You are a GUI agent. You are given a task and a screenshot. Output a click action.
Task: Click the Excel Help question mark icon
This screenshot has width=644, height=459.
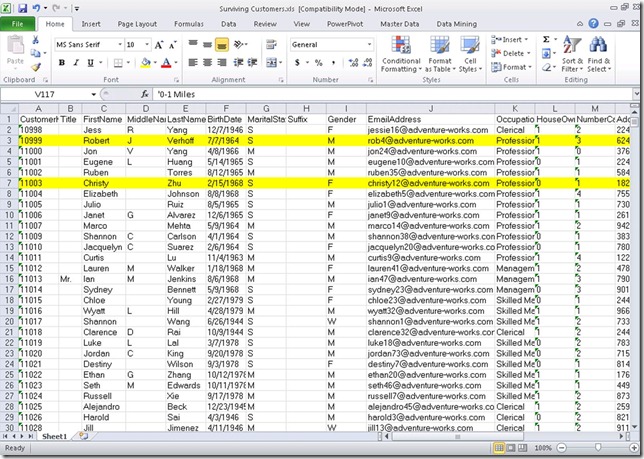[x=593, y=23]
